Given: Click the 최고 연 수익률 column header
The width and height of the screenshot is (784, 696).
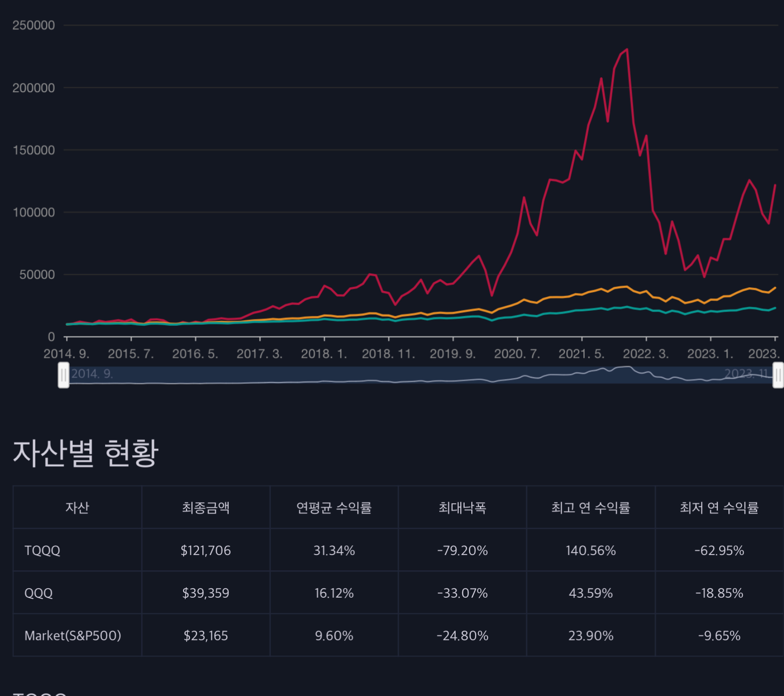Looking at the screenshot, I should 591,507.
